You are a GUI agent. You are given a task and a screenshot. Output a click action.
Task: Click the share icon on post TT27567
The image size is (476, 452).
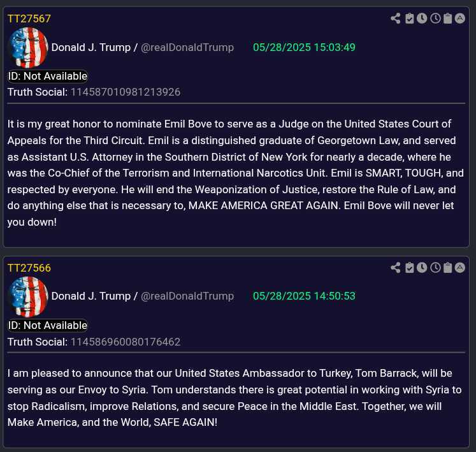(x=396, y=18)
